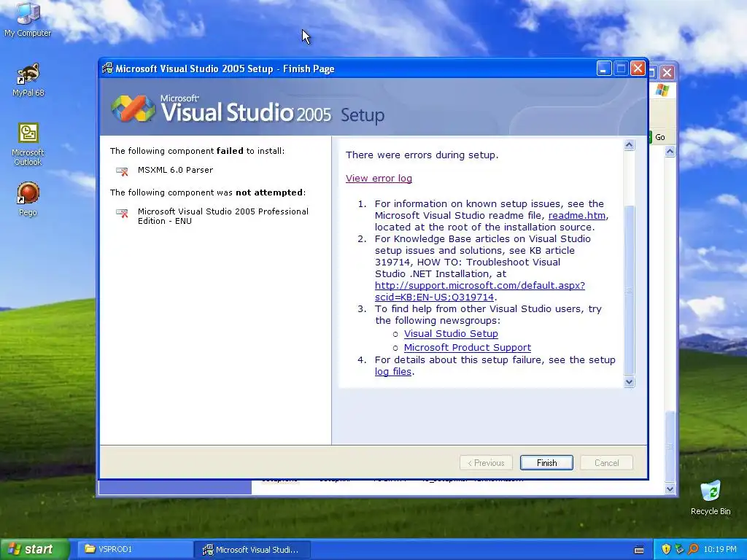
Task: Open the Pego desktop shortcut
Action: (28, 199)
